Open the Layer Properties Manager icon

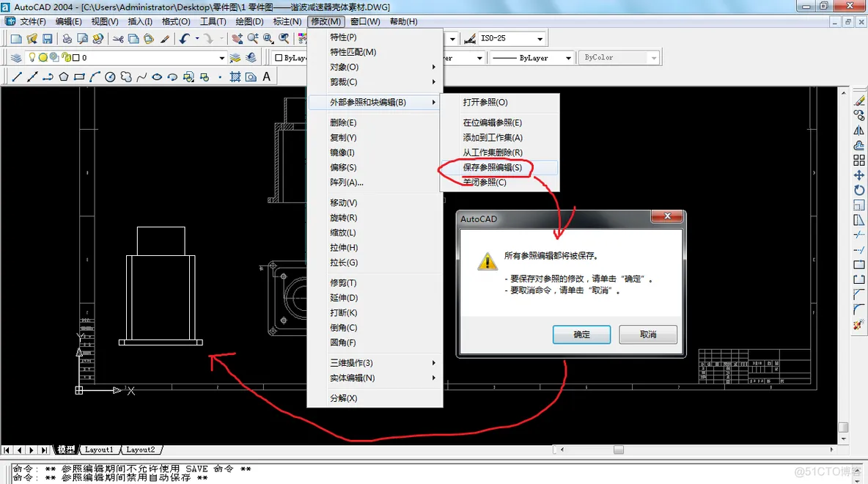pos(16,58)
